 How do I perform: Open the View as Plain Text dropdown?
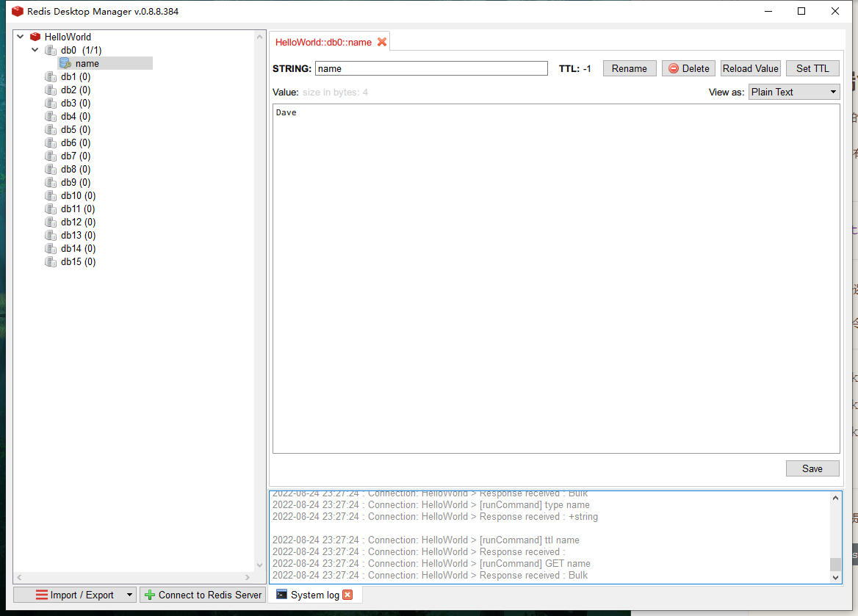pos(793,92)
